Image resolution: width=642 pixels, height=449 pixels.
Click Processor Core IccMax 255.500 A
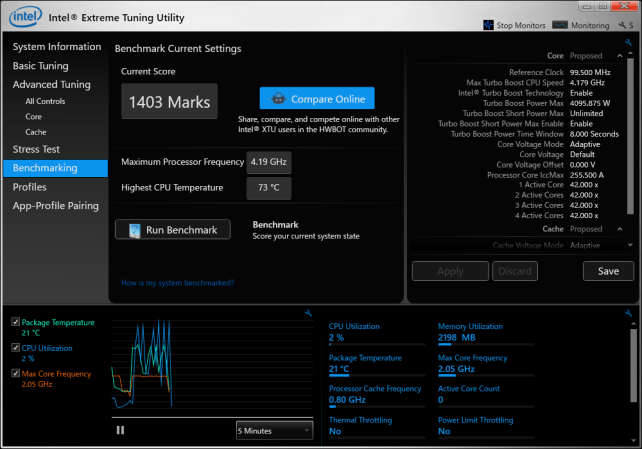[x=587, y=175]
